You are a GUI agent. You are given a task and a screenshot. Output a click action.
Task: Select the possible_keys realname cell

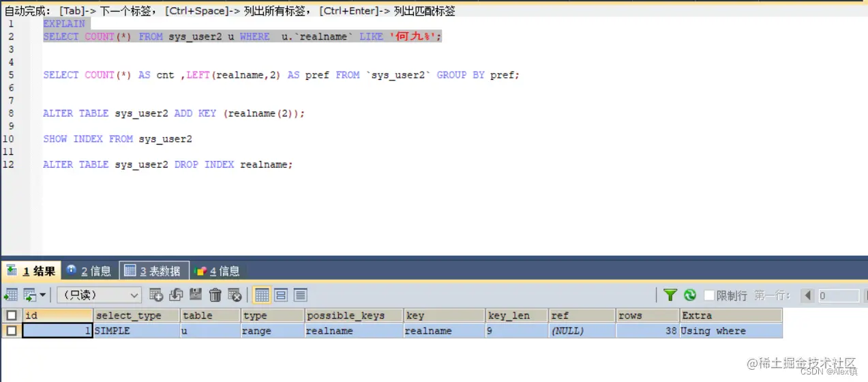[x=353, y=331]
